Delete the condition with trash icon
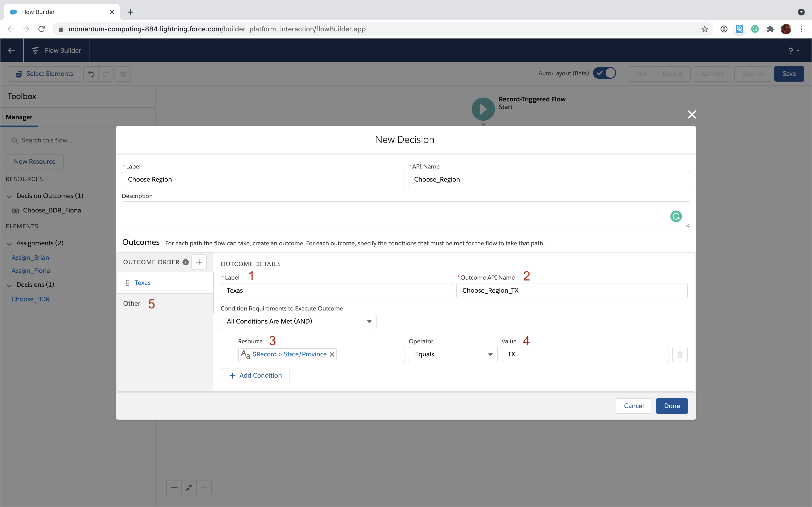Image resolution: width=812 pixels, height=507 pixels. pos(680,354)
